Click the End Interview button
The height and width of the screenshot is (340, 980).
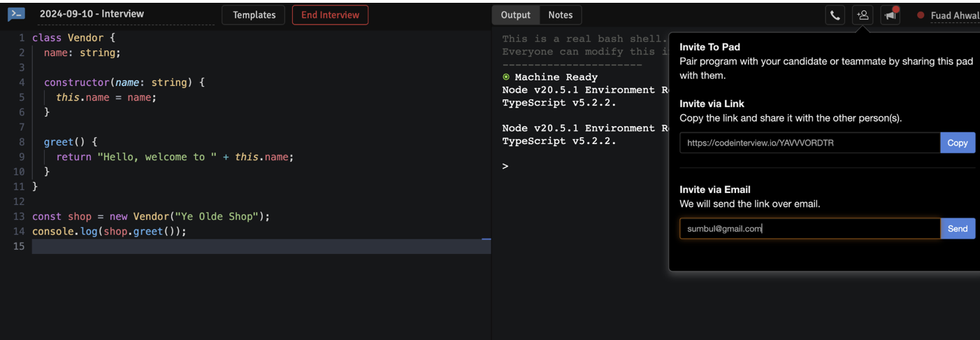330,15
